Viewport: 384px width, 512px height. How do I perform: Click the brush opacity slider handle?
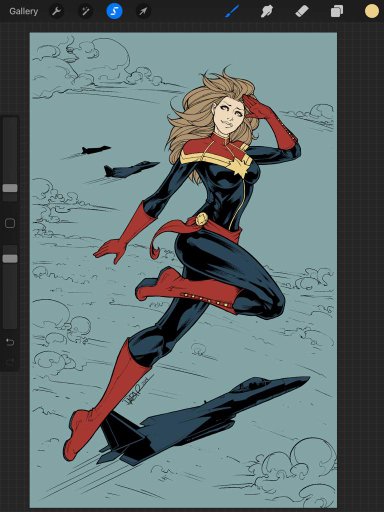10,259
